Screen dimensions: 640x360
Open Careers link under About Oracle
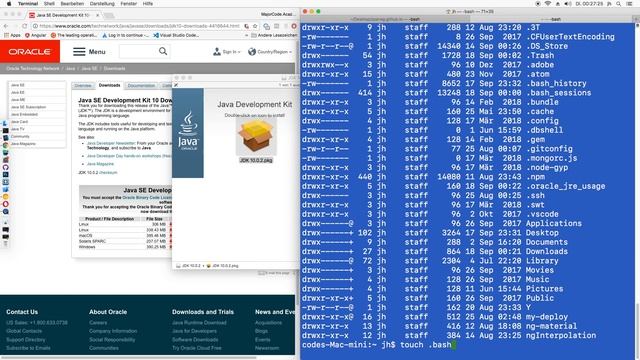pyautogui.click(x=98, y=322)
